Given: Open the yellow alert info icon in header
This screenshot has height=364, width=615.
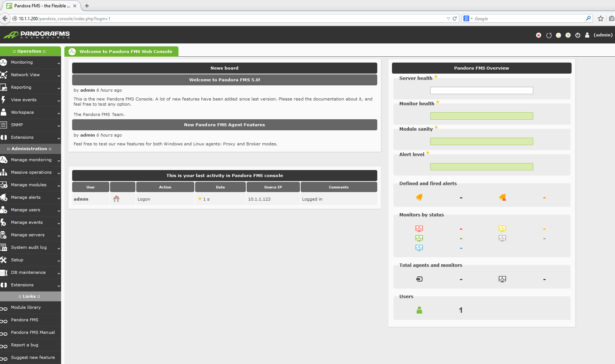Looking at the screenshot, I should click(558, 35).
